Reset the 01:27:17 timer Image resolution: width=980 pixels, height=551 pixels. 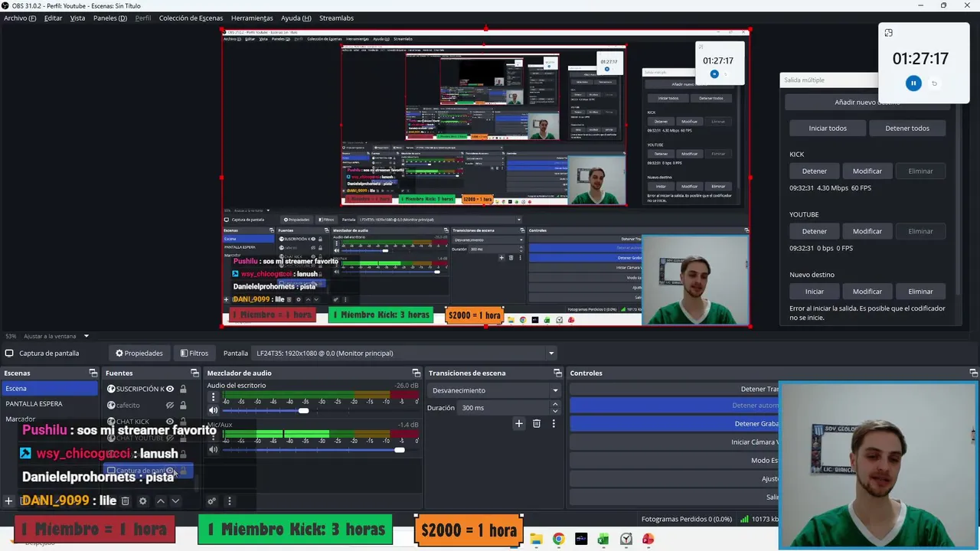coord(934,83)
